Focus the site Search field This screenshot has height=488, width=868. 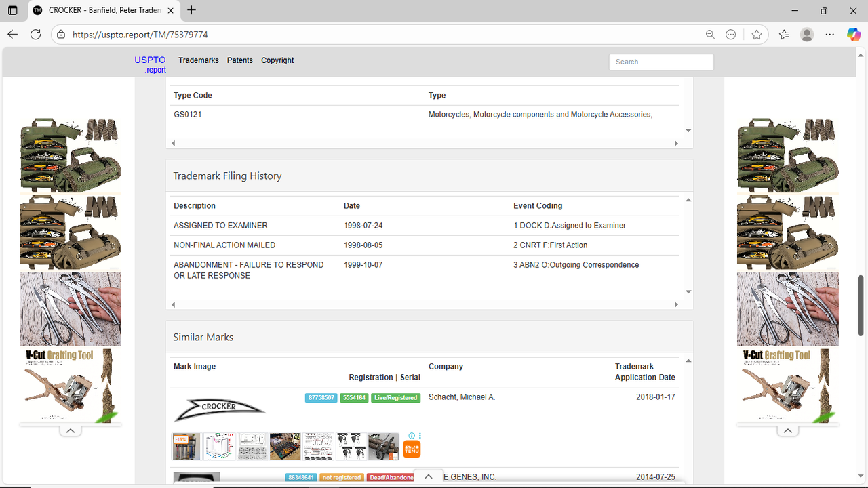coord(661,62)
